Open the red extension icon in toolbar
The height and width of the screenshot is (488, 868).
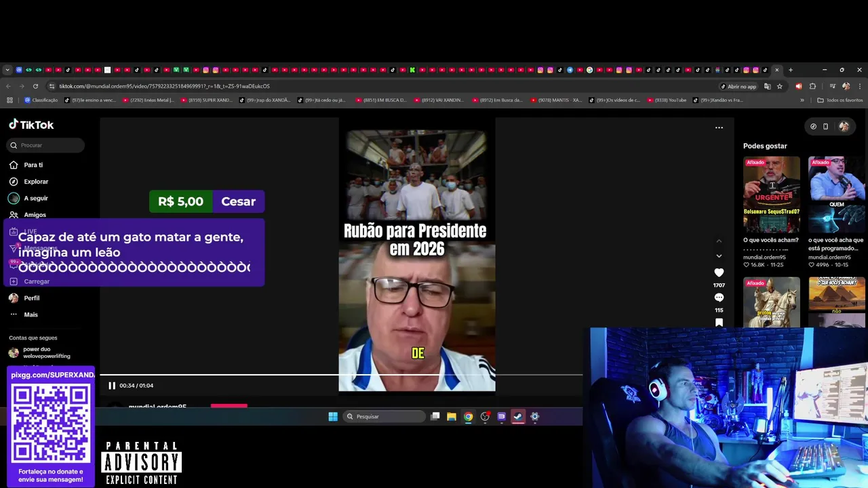(798, 86)
